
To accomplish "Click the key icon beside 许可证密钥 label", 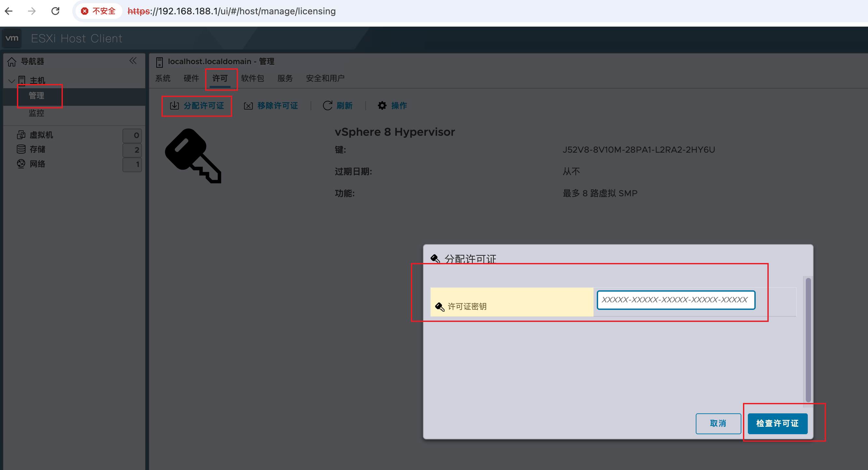I will (x=440, y=307).
